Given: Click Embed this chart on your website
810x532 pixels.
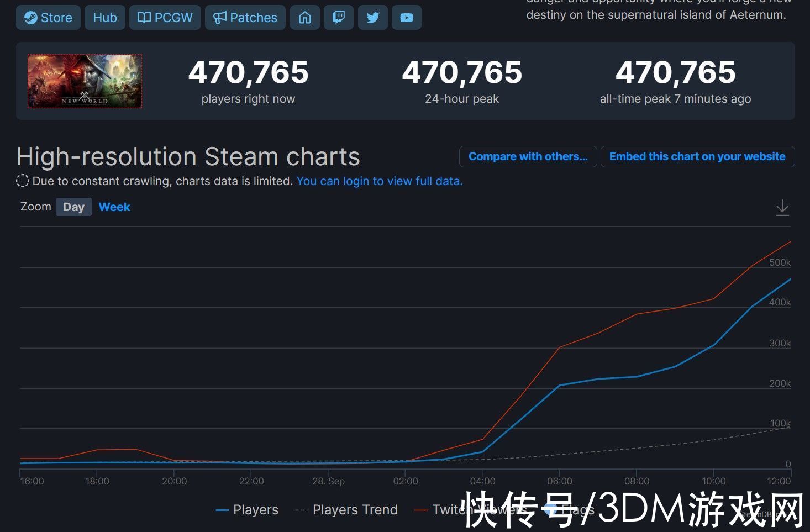Looking at the screenshot, I should pos(697,156).
